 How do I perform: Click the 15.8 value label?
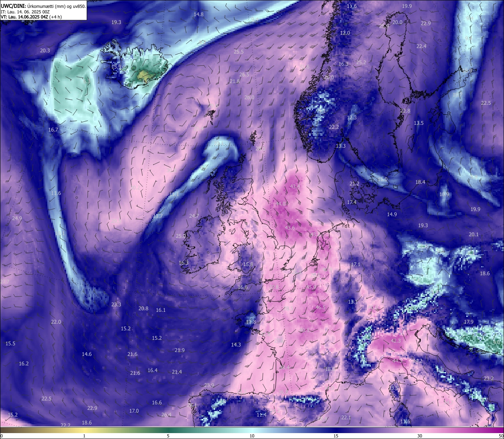pos(248,264)
